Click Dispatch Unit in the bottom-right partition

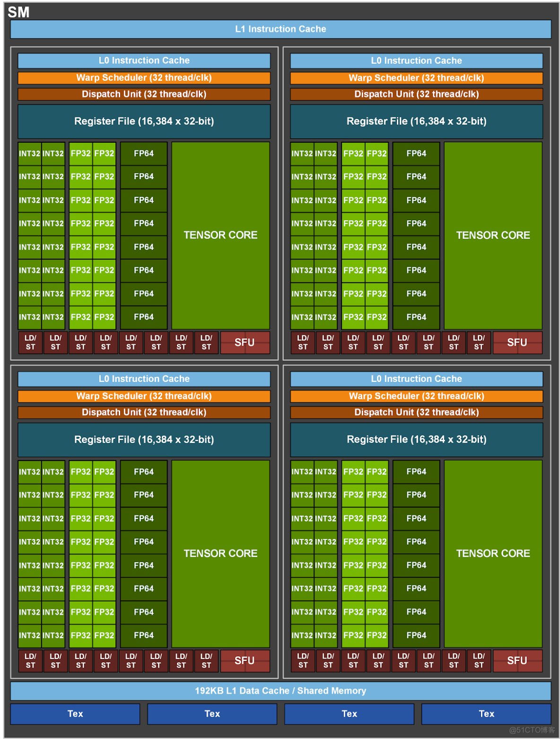(x=417, y=412)
